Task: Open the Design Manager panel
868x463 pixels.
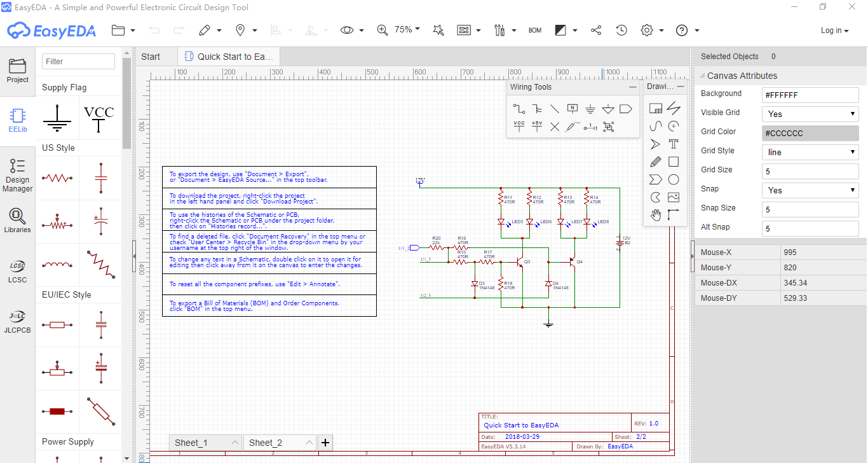Action: pyautogui.click(x=17, y=176)
